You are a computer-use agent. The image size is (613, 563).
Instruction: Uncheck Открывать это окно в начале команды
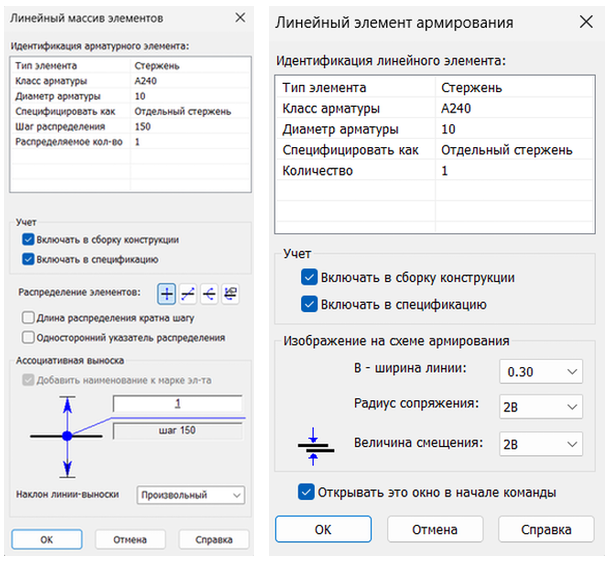tap(306, 492)
